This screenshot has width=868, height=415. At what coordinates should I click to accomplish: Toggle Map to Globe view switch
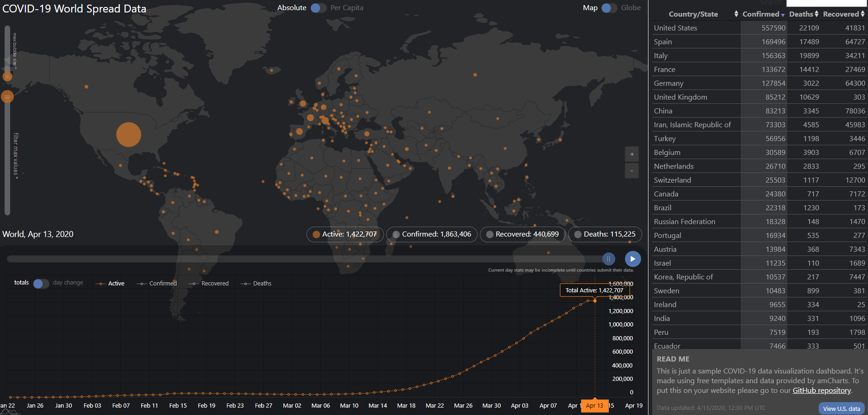tap(609, 8)
